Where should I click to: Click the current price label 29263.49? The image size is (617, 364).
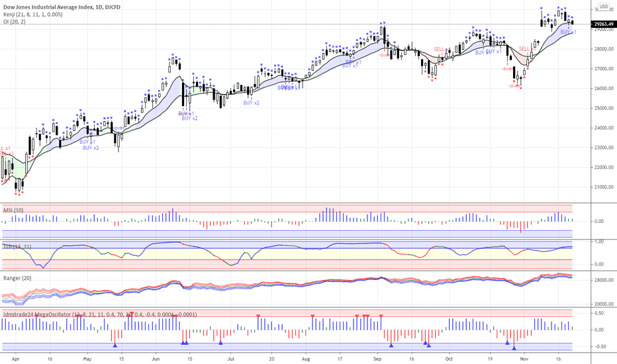(x=604, y=24)
